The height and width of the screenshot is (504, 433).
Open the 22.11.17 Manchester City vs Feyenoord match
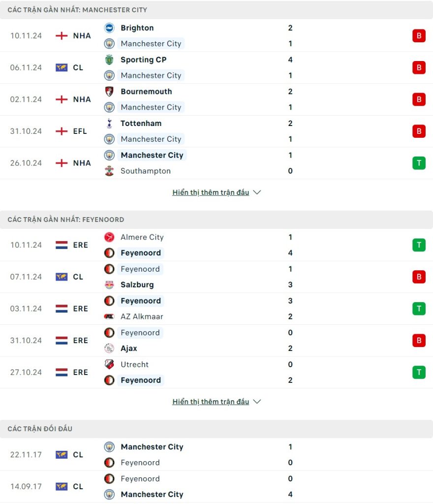[197, 454]
